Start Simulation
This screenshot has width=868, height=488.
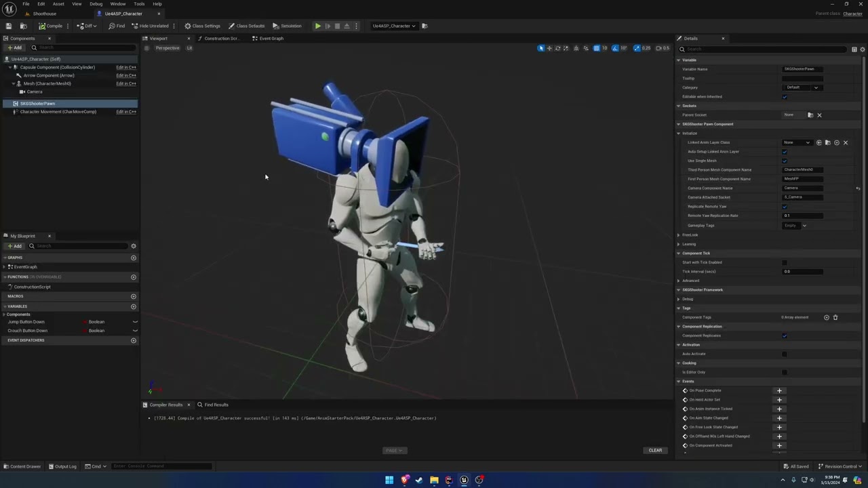pyautogui.click(x=287, y=26)
